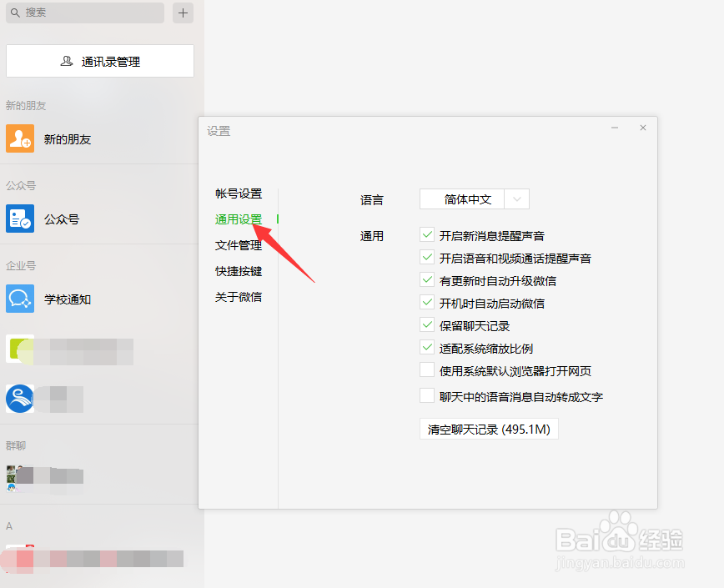The image size is (724, 588).
Task: Minimize the 设置 window
Action: pyautogui.click(x=615, y=128)
